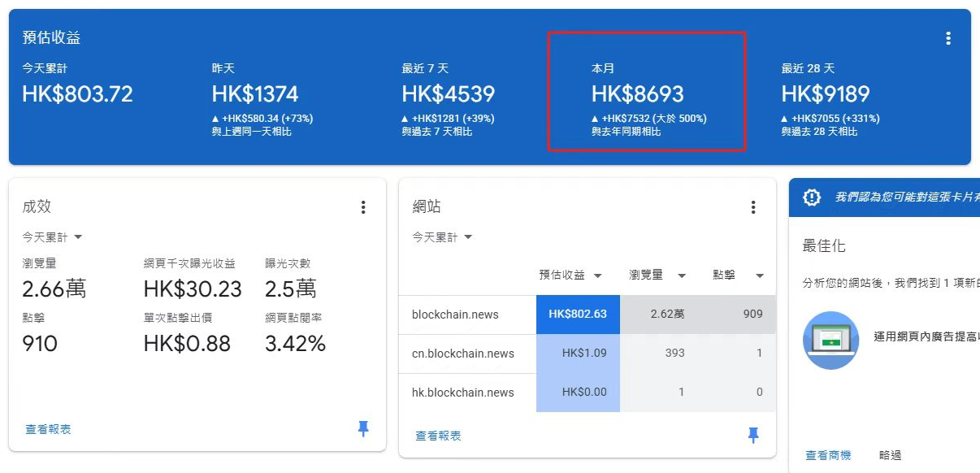Expand 今天累計 dropdown in 網站 card
Screen dimensions: 980x473
point(443,237)
